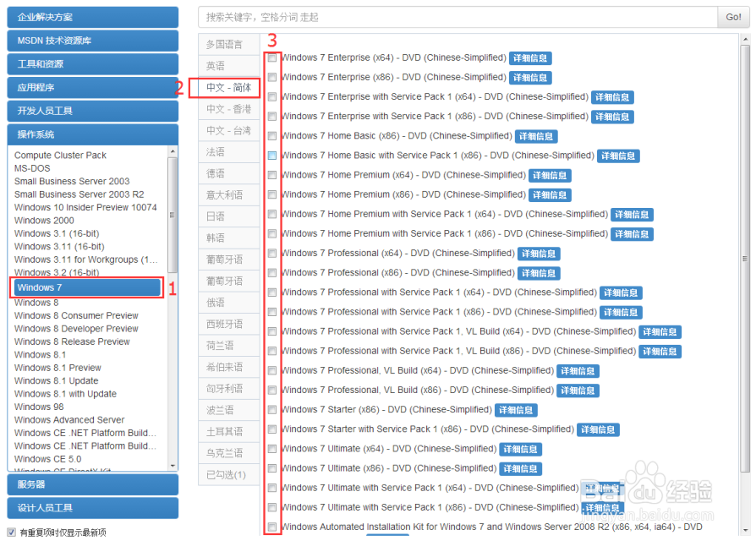Select the 多国语言 language tab
This screenshot has height=541, width=756.
228,44
